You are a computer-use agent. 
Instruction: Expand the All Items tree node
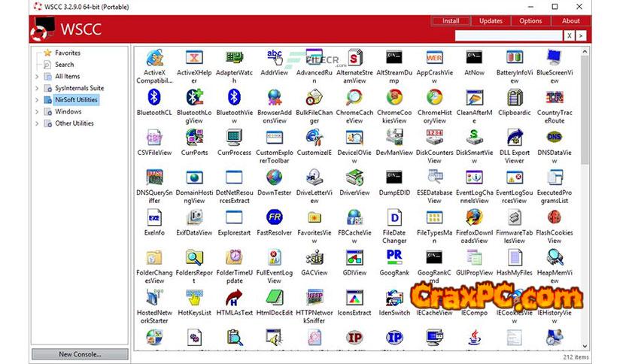pyautogui.click(x=37, y=76)
